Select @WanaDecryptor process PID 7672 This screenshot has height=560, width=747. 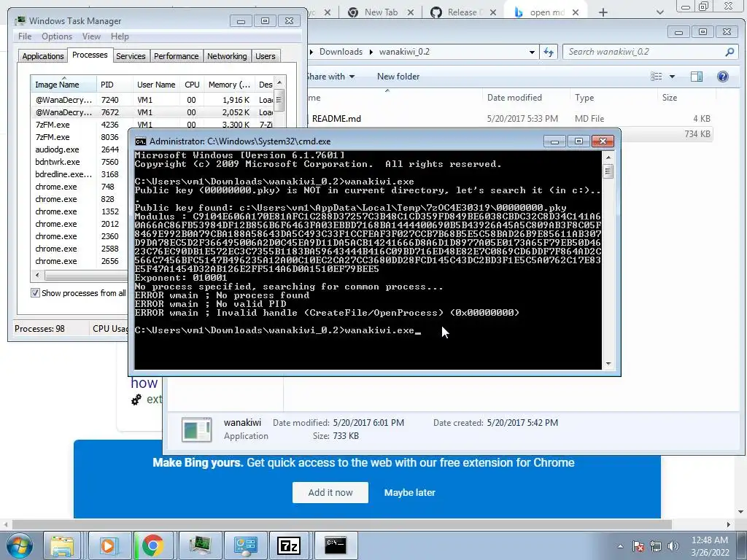click(153, 112)
